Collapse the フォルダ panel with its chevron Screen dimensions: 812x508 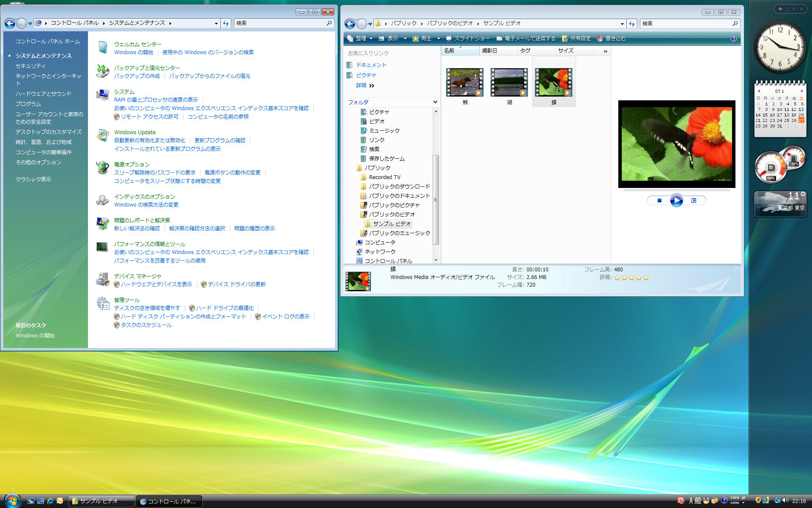click(435, 102)
